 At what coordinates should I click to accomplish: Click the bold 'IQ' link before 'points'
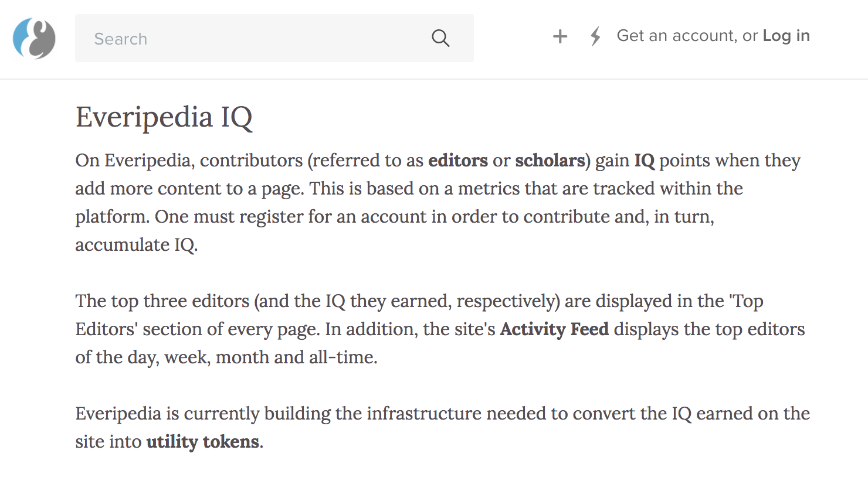(644, 161)
